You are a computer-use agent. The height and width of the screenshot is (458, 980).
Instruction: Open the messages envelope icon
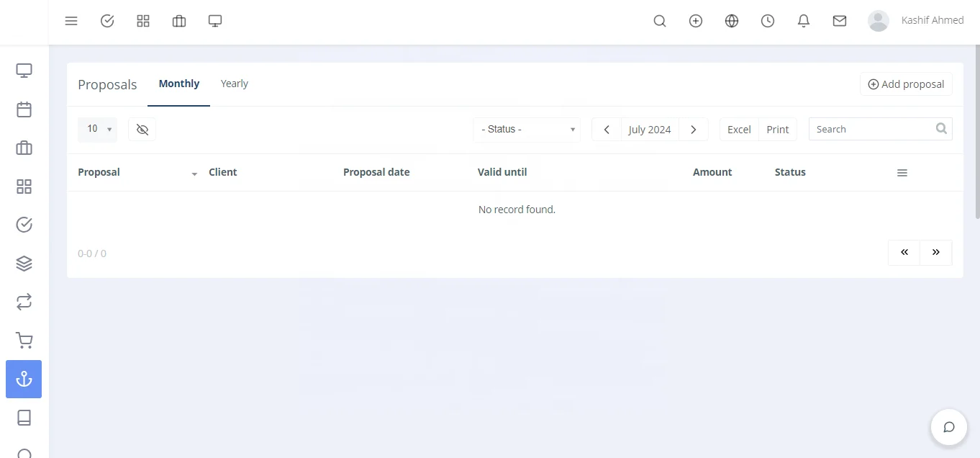tap(840, 21)
